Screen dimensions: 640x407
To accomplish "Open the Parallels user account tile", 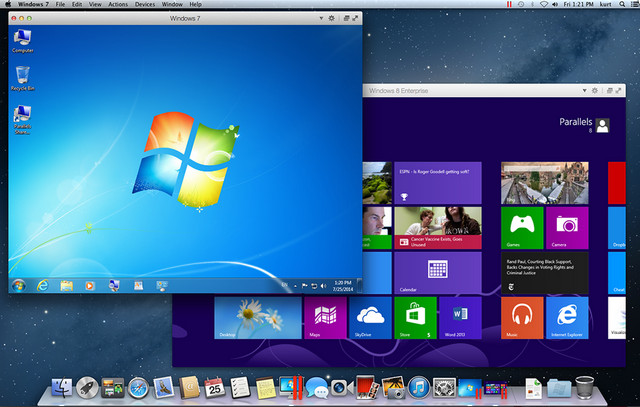I will click(584, 125).
